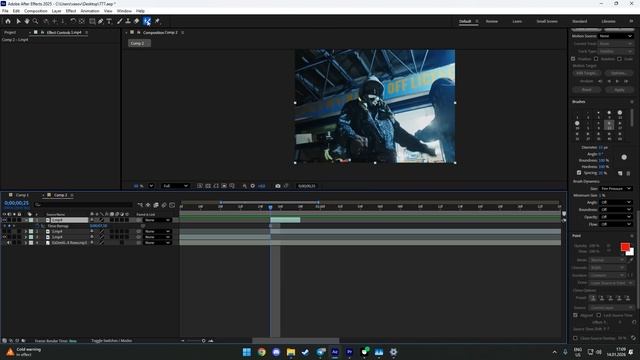Open Brush Dynamics Flow dropdown
Screen dimensions: 640x360
coord(616,224)
